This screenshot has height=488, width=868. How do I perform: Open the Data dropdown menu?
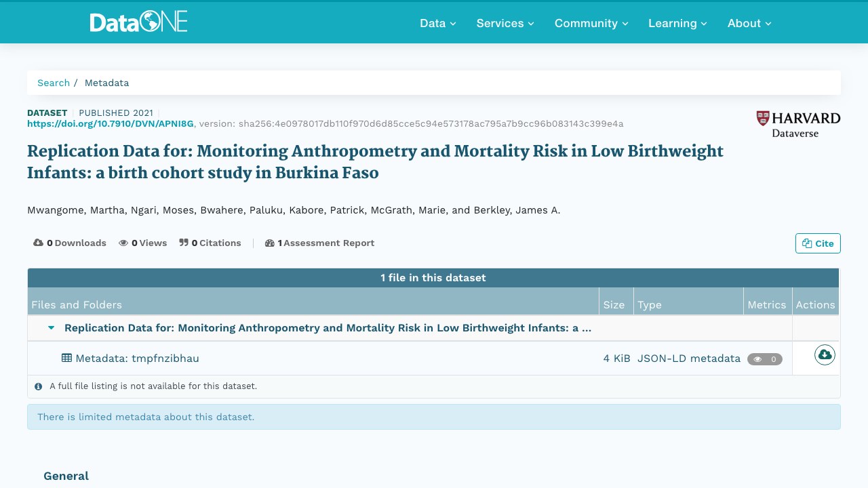438,23
